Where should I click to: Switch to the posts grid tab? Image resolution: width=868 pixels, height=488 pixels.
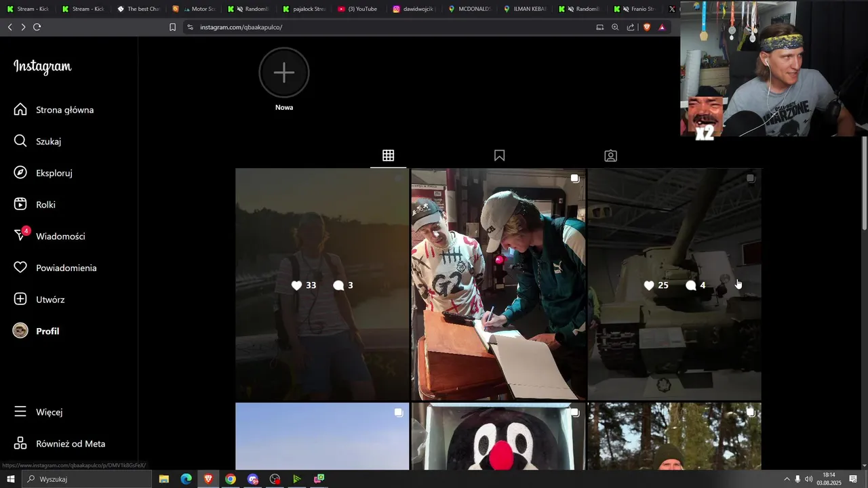click(388, 156)
